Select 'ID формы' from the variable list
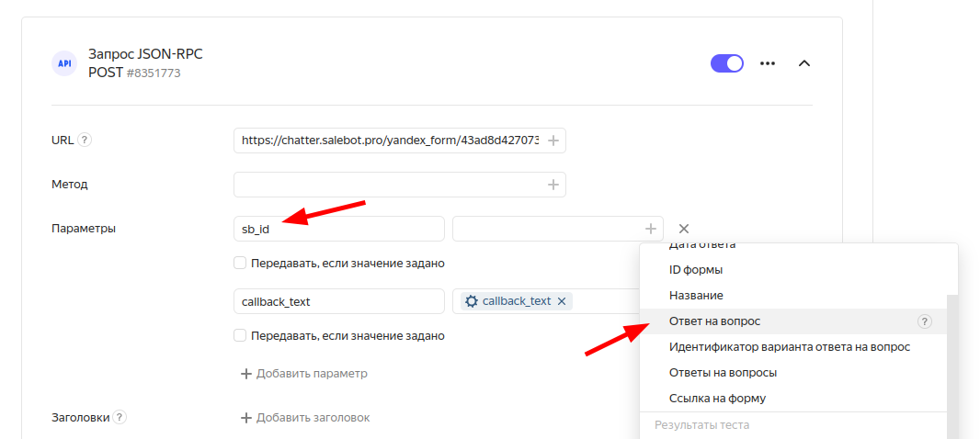980x439 pixels. (x=696, y=270)
